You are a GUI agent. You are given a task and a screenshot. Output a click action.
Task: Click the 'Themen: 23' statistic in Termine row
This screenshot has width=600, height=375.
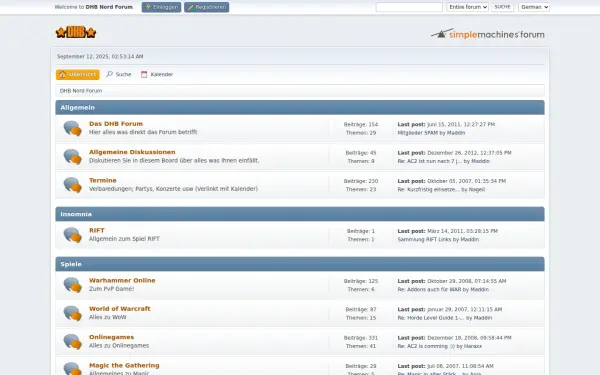pos(361,189)
